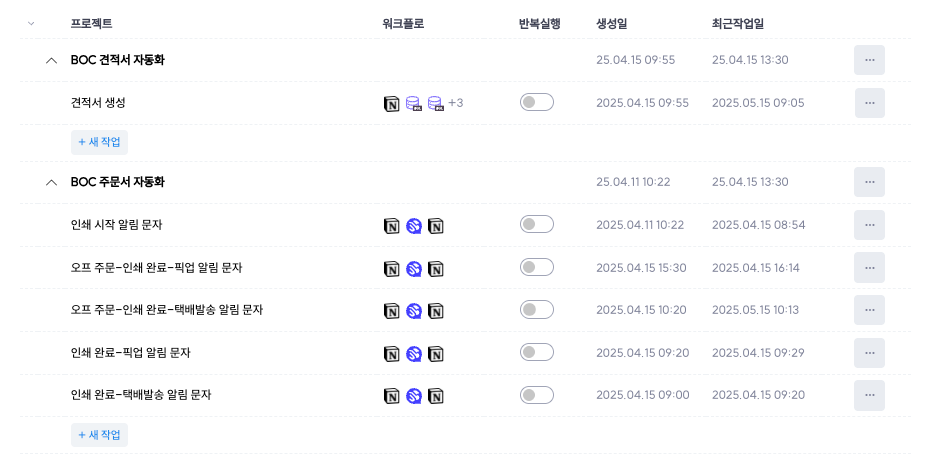
Task: Collapse the BOC 견적서 자동화 project
Action: point(51,60)
